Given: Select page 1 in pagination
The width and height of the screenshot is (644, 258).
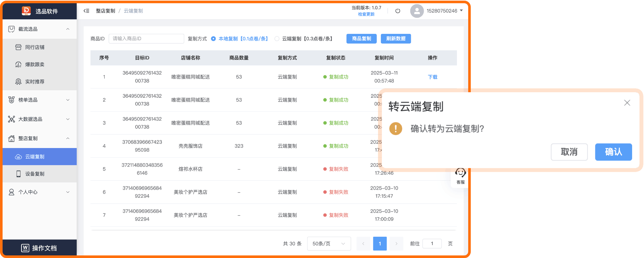Looking at the screenshot, I should (380, 243).
